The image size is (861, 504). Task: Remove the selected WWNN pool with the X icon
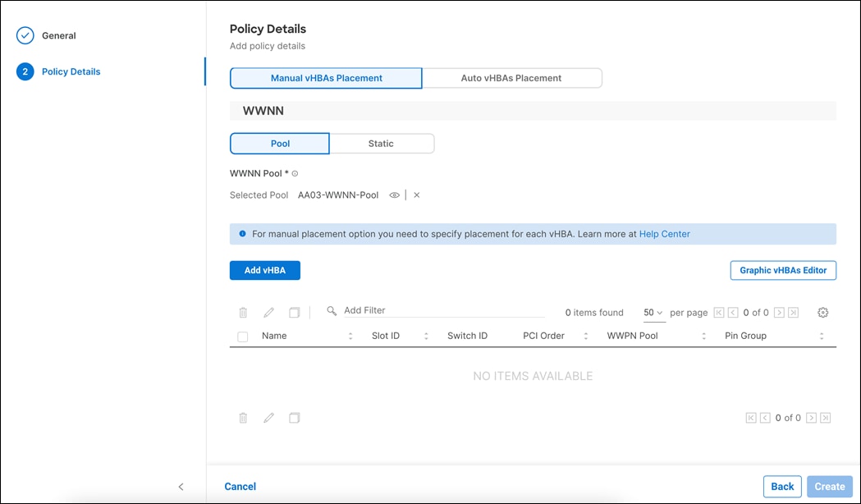coord(416,195)
